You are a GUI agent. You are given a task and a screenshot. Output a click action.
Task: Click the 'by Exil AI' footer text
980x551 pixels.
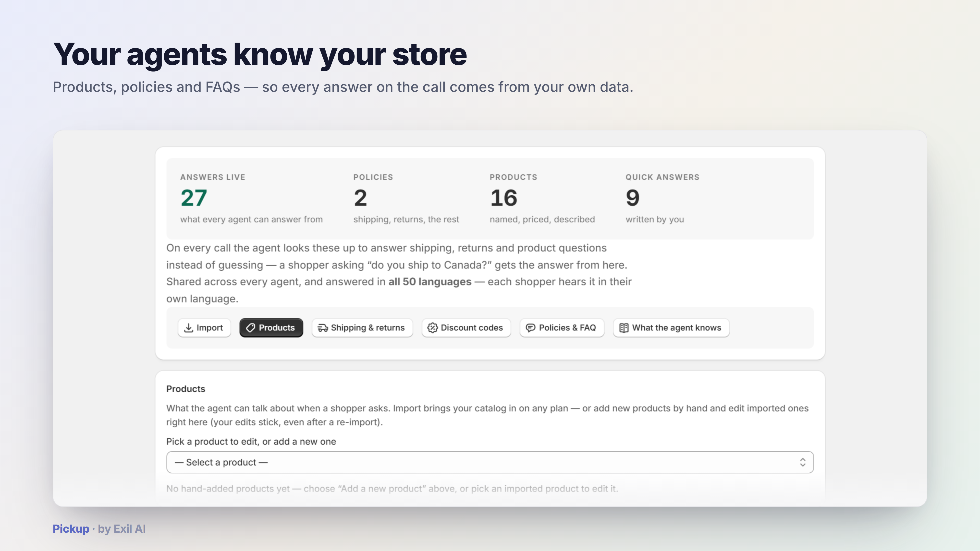(122, 529)
